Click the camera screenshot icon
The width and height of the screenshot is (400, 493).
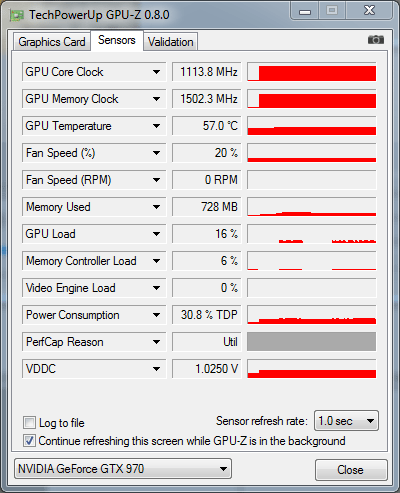pos(376,40)
